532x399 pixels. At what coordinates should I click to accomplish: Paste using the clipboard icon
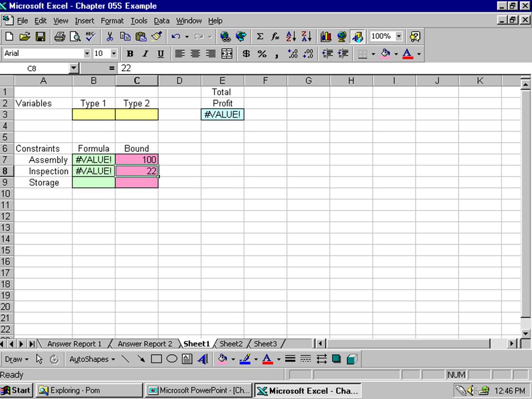(x=141, y=37)
